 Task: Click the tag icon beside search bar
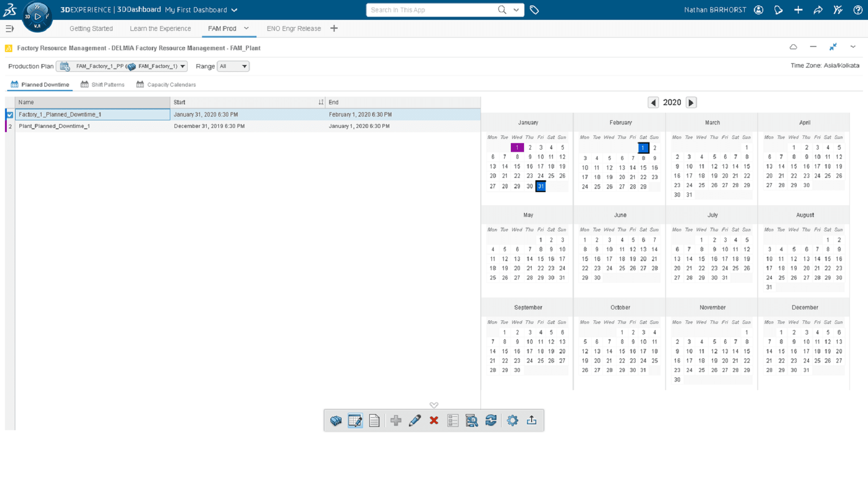pyautogui.click(x=534, y=10)
